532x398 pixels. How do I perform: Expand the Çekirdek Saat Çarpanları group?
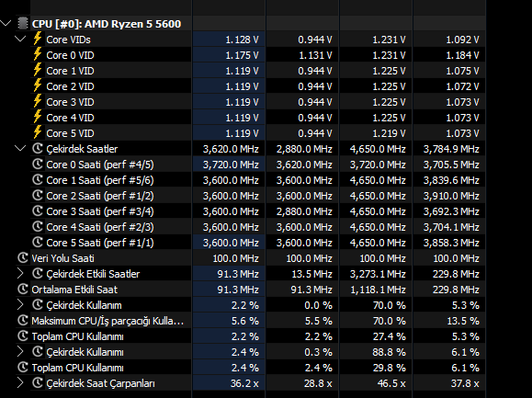20,382
